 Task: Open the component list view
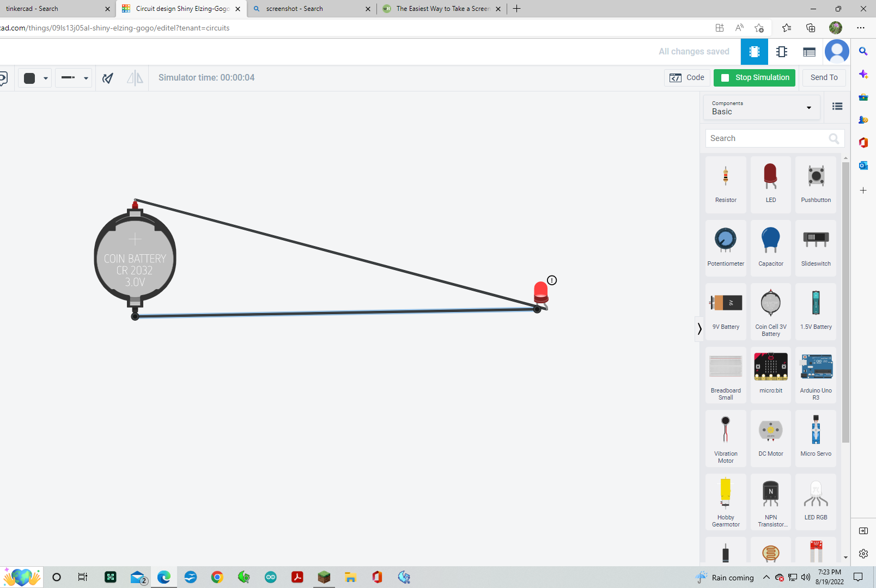coord(809,52)
